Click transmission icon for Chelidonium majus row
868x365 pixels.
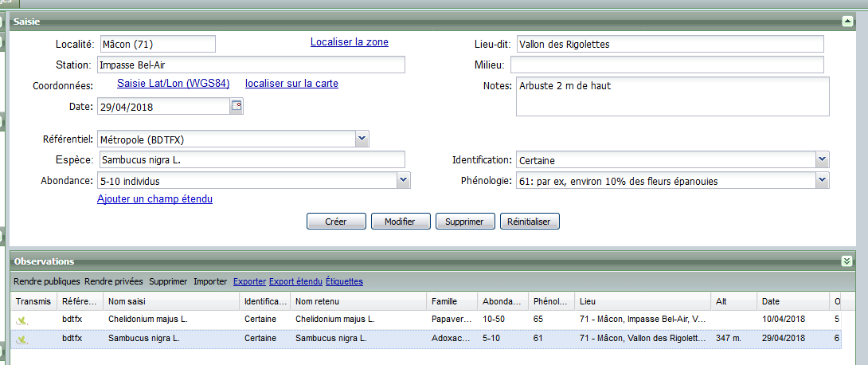point(22,320)
